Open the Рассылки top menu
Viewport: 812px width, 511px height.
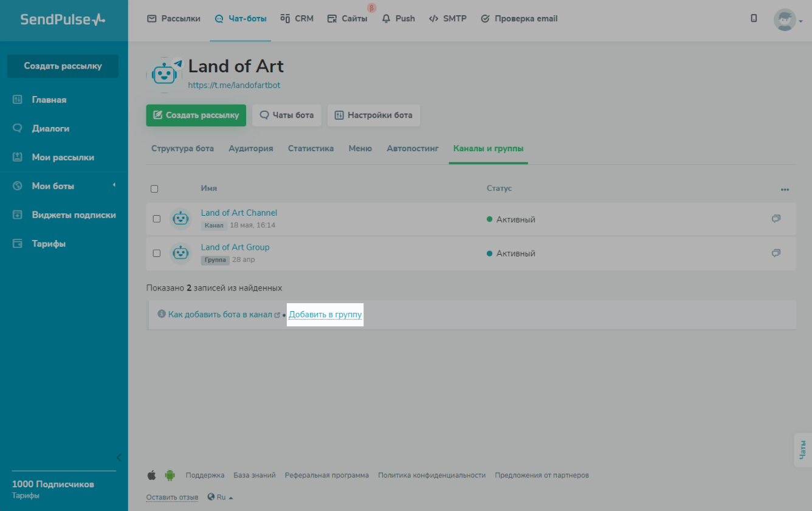174,19
